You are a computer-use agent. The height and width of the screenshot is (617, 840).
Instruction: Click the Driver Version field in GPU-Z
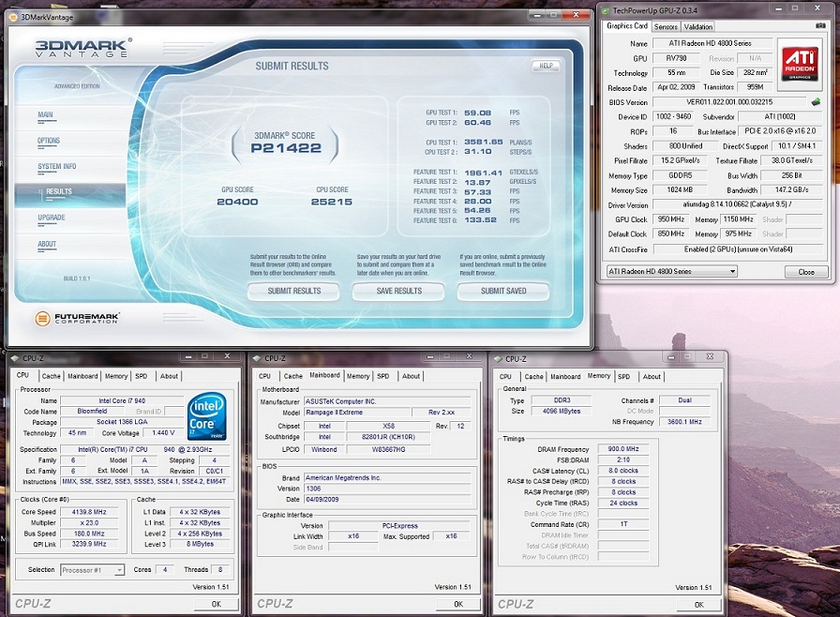(x=737, y=204)
